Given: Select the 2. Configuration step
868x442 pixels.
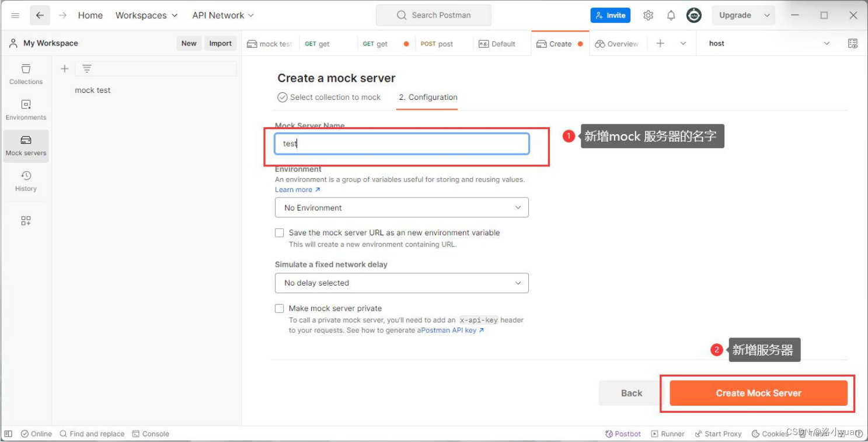Looking at the screenshot, I should [x=428, y=98].
